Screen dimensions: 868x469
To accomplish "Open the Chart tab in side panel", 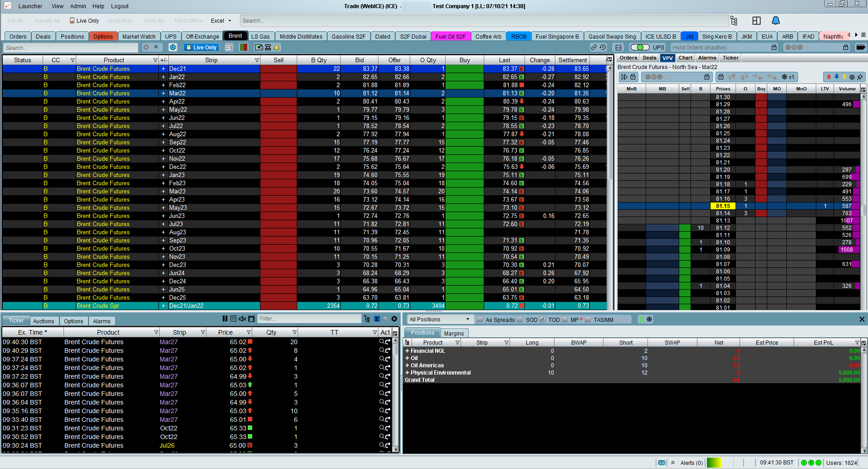I will 685,58.
